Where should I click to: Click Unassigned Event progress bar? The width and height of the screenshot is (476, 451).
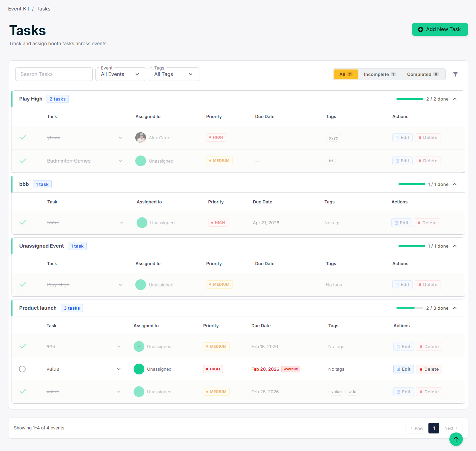click(412, 246)
